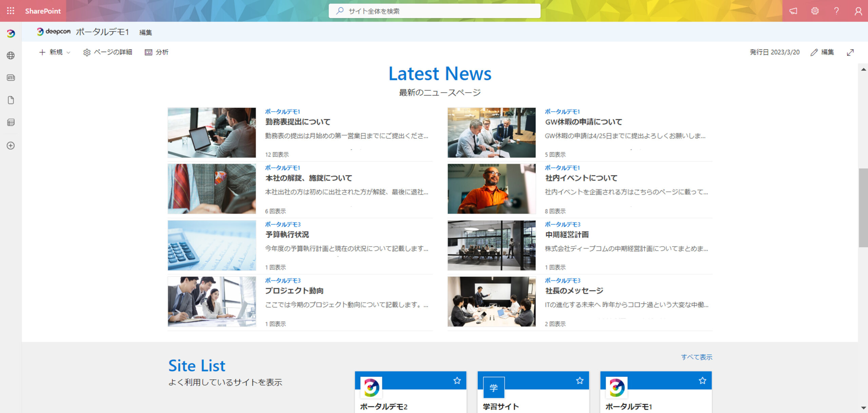Open the settings gear in header
This screenshot has height=413, width=868.
815,11
